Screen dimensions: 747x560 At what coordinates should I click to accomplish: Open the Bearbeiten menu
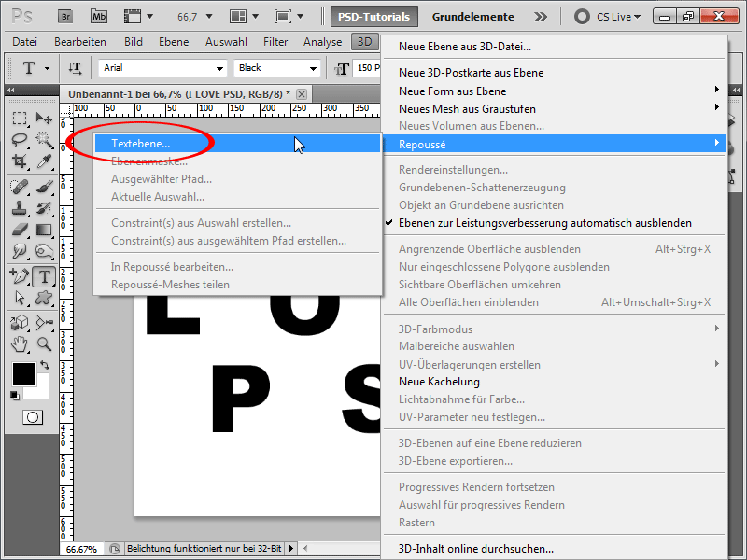coord(80,42)
